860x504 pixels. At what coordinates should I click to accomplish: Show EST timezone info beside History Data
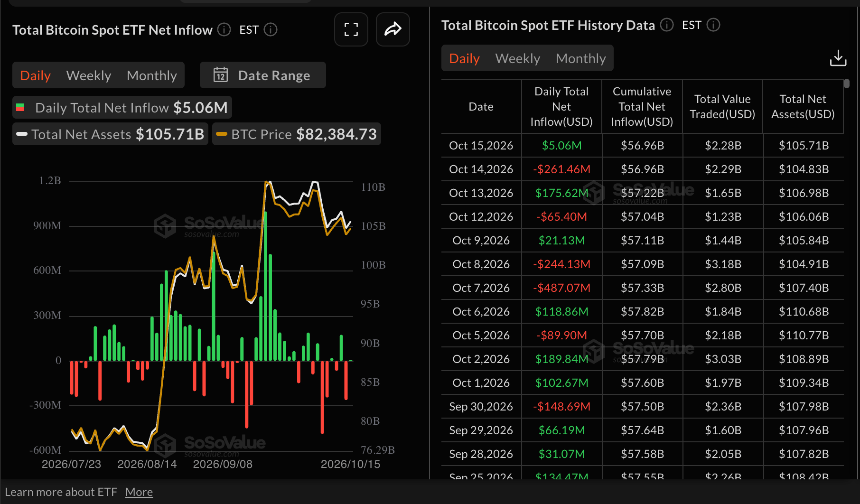[x=713, y=25]
